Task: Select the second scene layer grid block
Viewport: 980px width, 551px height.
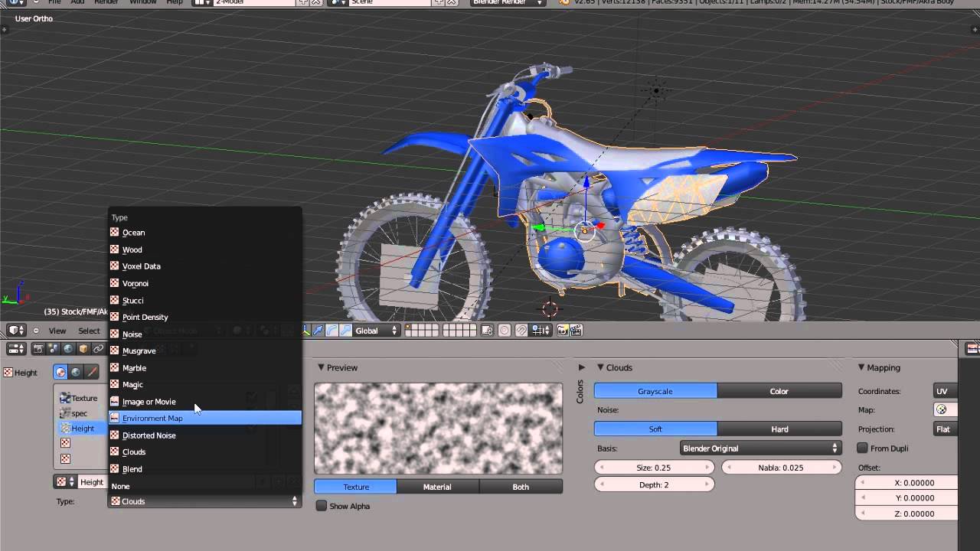Action: 459,331
